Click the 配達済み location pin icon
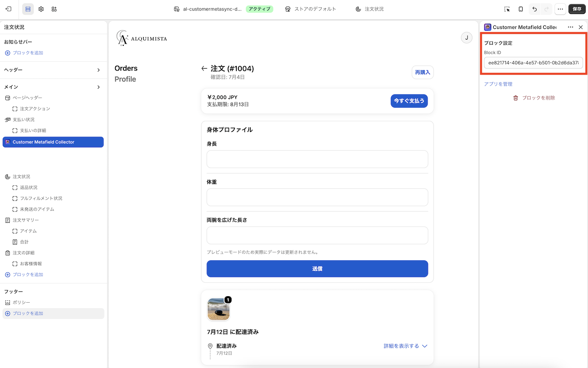Viewport: 588px width, 368px height. (x=210, y=346)
